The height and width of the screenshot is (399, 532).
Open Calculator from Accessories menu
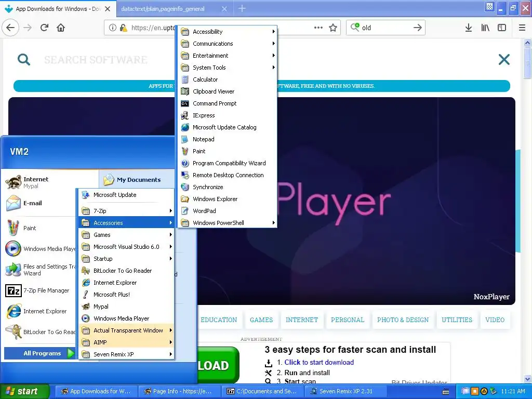228,79
